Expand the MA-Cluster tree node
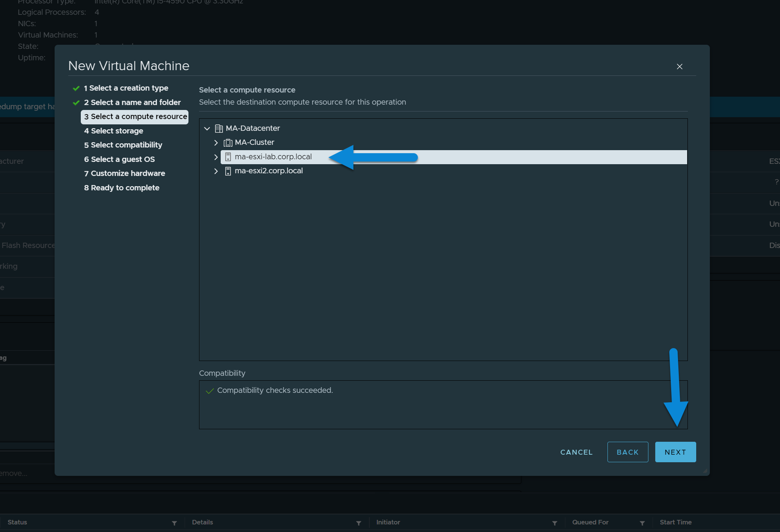Image resolution: width=780 pixels, height=532 pixels. pos(216,143)
